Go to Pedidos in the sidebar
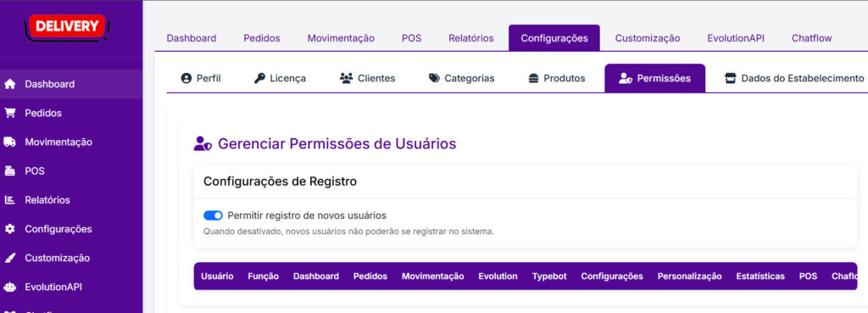Viewport: 868px width, 313px height. click(x=71, y=113)
